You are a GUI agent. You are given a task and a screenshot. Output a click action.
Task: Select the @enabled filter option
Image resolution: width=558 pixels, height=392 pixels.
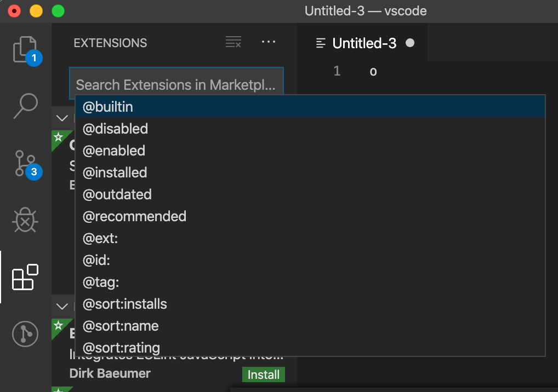[x=114, y=151]
